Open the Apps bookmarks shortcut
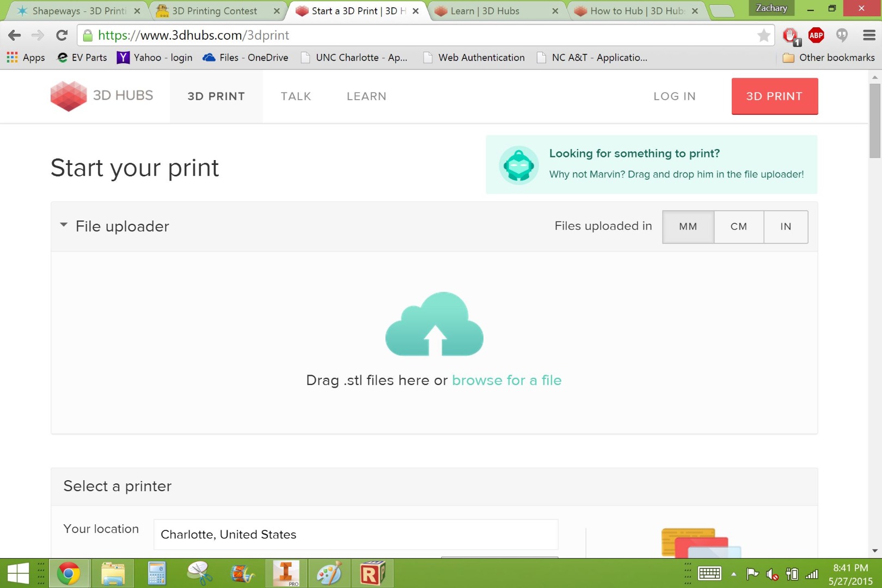The image size is (882, 588). 26,57
